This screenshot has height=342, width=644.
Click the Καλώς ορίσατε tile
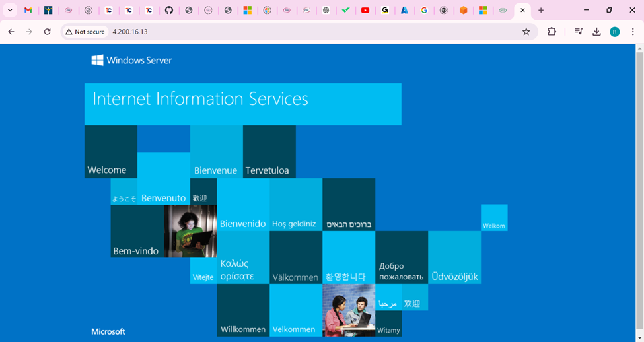click(x=243, y=257)
